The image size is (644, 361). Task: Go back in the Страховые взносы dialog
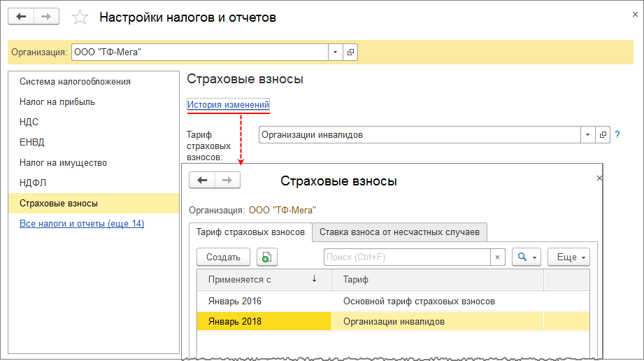tap(202, 180)
